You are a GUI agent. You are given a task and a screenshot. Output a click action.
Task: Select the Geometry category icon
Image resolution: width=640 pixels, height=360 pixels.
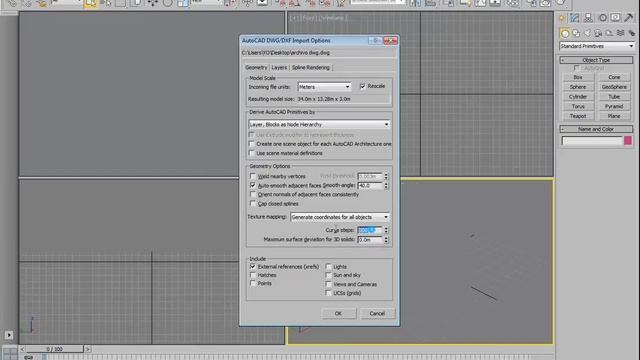point(565,33)
